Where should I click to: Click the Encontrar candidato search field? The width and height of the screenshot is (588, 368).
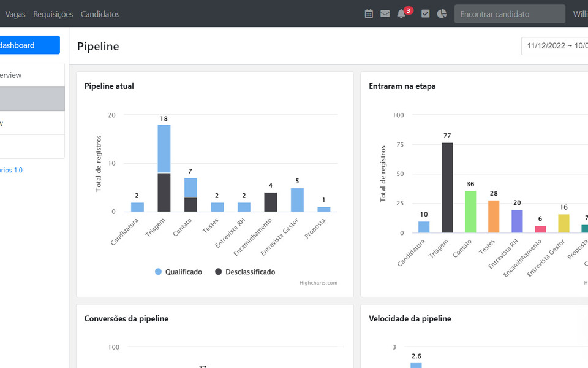coord(510,14)
